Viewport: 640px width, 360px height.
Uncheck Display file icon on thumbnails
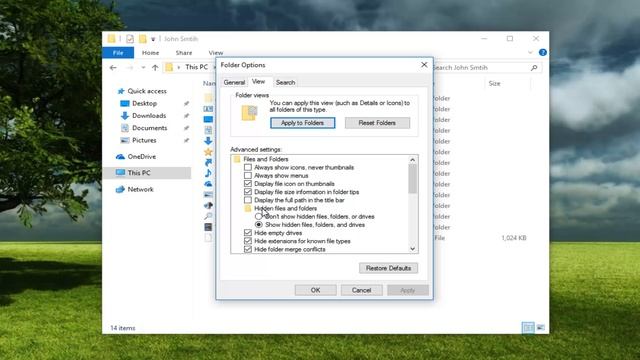pyautogui.click(x=248, y=184)
